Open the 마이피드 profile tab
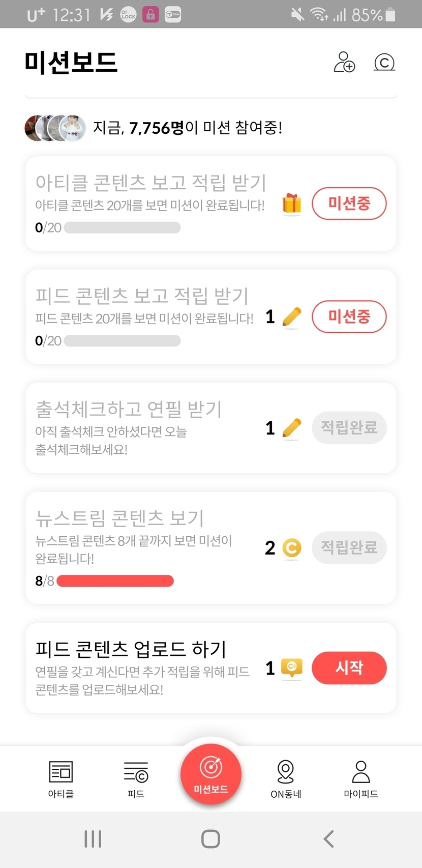This screenshot has height=868, width=422. pos(360,778)
